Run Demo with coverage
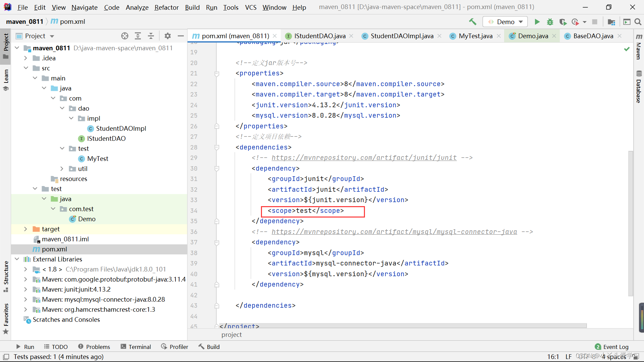 [x=563, y=22]
